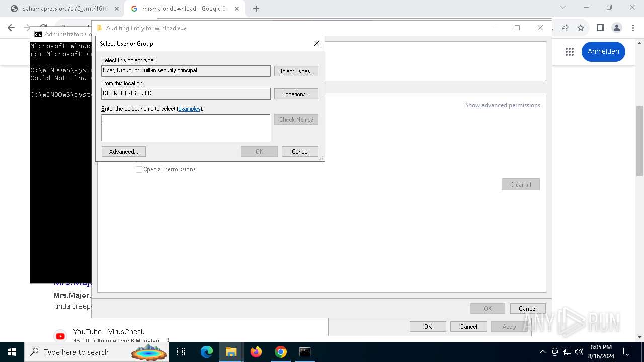644x362 pixels.
Task: Go back in Chrome
Action: click(11, 28)
